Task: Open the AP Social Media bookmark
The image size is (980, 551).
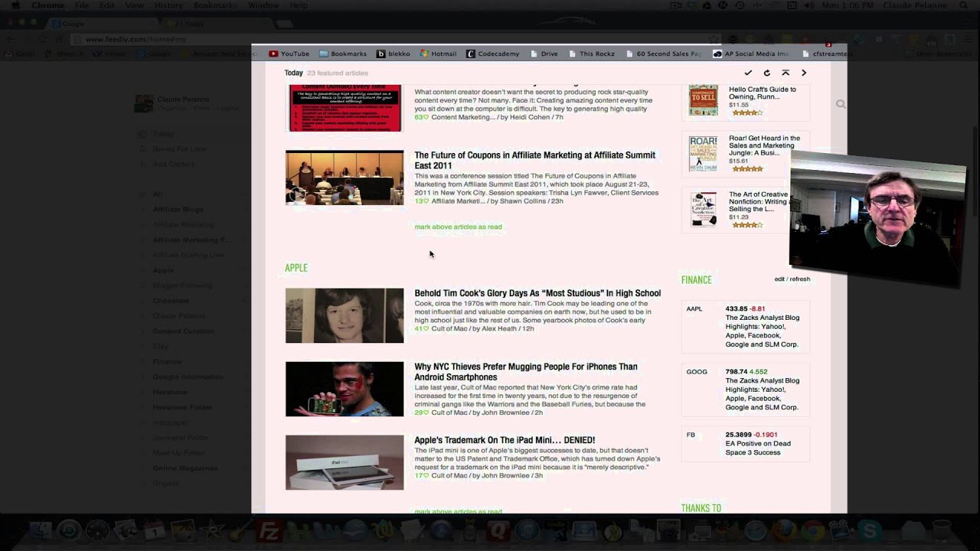Action: [750, 54]
